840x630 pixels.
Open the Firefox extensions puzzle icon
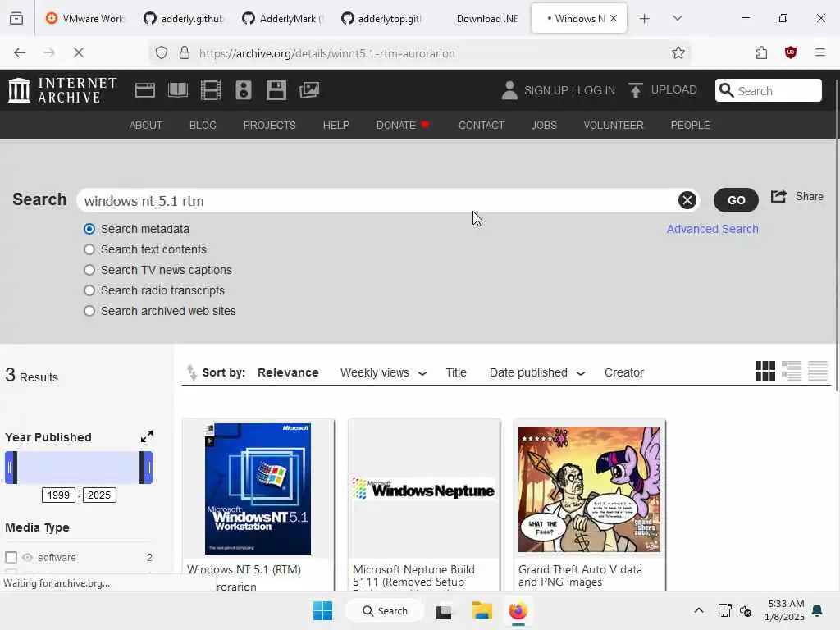761,52
